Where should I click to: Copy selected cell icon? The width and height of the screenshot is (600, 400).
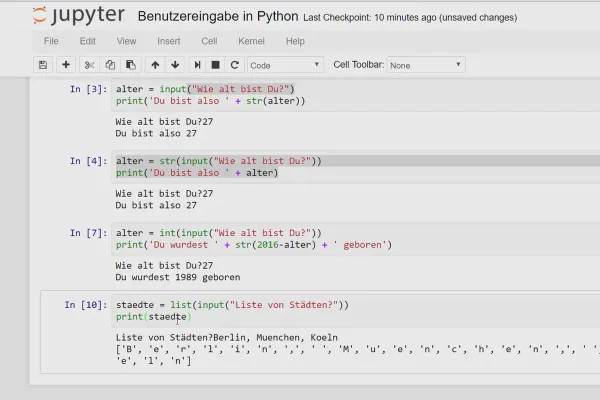click(110, 65)
